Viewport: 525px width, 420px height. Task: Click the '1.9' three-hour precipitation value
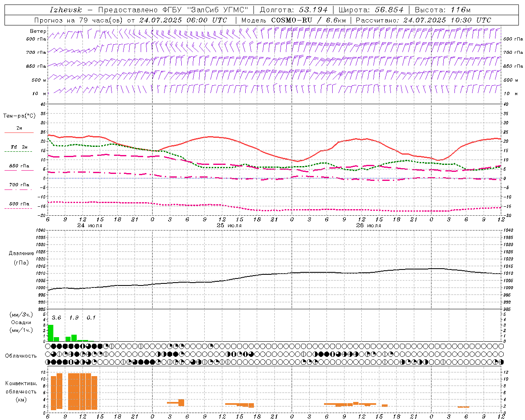click(74, 318)
